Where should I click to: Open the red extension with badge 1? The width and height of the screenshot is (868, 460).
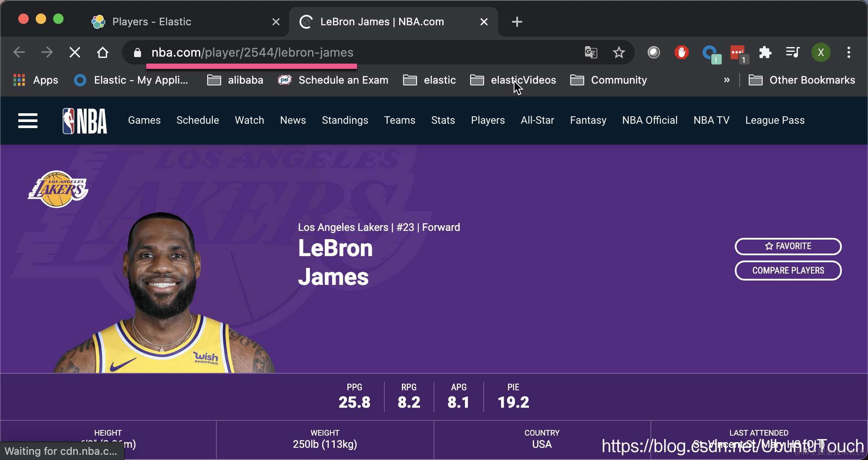click(x=739, y=54)
